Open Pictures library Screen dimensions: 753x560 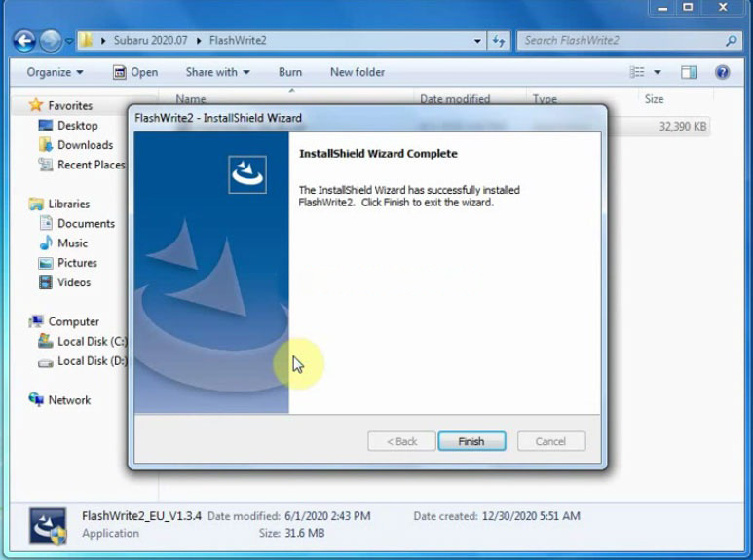[x=77, y=263]
